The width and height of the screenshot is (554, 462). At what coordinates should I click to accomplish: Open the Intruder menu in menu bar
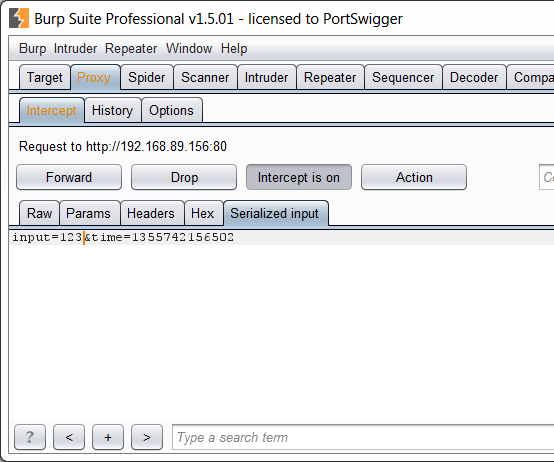75,48
